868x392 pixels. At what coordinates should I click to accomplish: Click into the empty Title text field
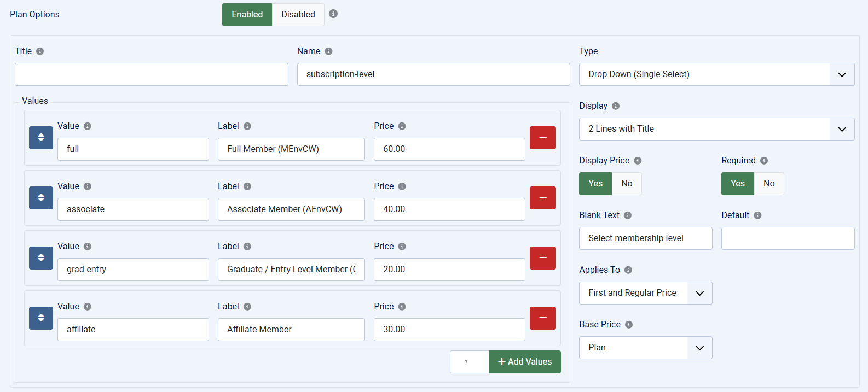[151, 74]
